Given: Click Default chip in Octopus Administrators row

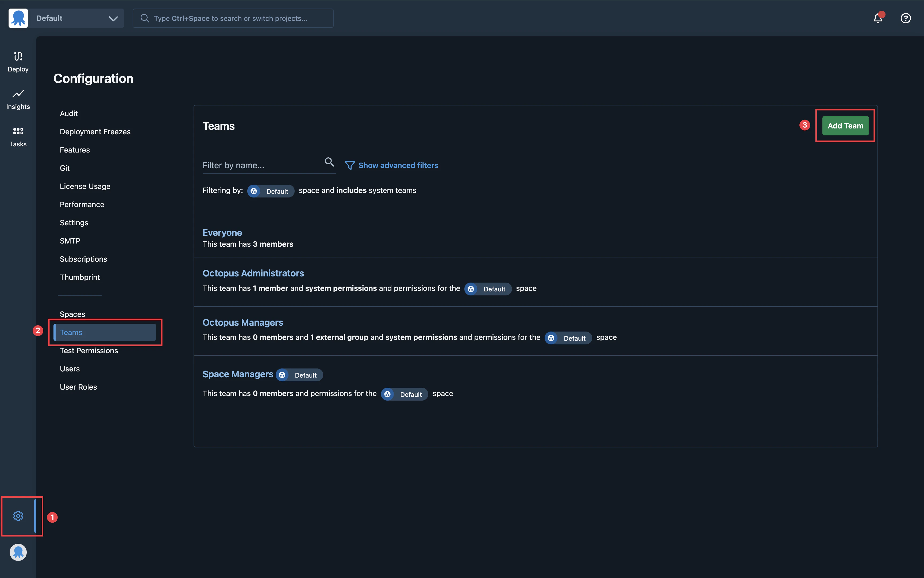Looking at the screenshot, I should tap(488, 289).
